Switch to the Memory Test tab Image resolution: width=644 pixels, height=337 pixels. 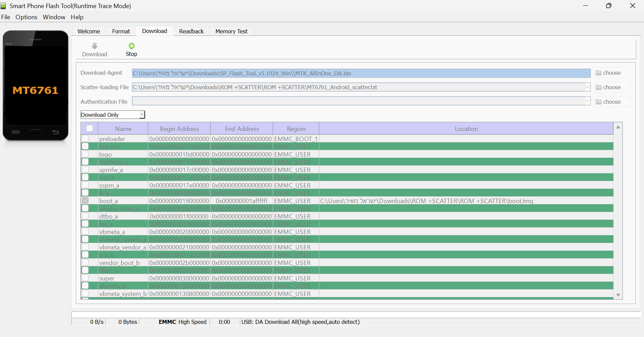click(x=231, y=31)
